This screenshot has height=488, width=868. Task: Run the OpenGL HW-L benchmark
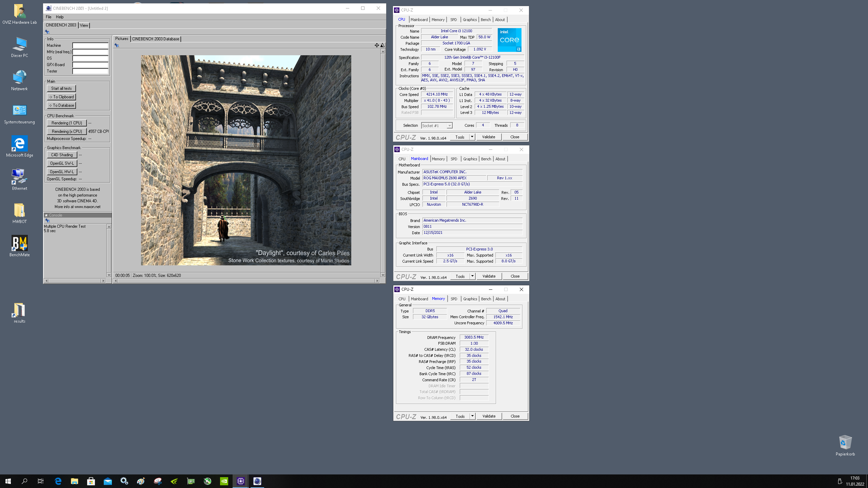(62, 172)
